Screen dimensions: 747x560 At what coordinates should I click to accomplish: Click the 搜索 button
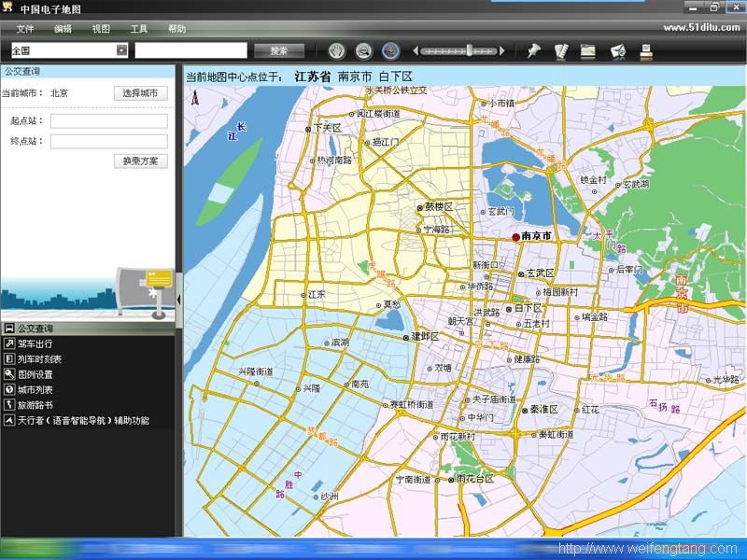(279, 50)
